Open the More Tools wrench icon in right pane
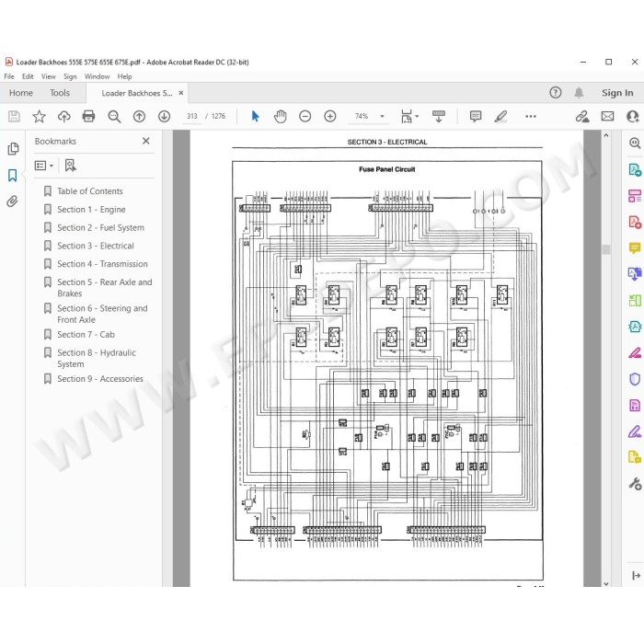This screenshot has width=644, height=644. pos(635,484)
